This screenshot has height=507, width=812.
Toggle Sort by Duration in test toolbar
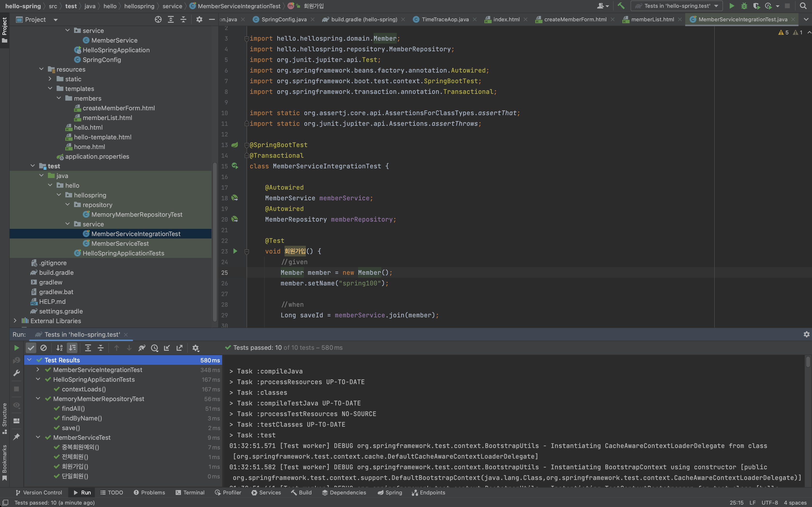[x=72, y=348]
